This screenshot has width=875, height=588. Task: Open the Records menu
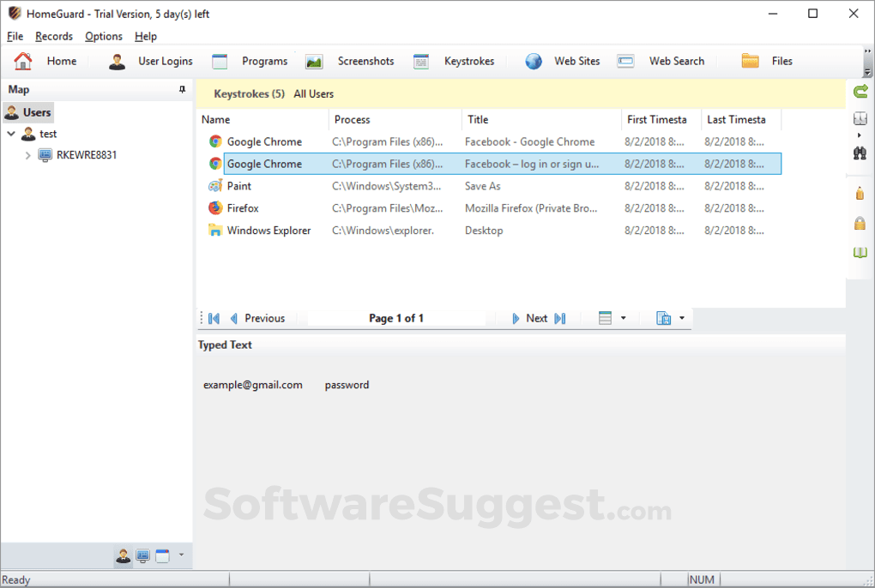[x=53, y=36]
